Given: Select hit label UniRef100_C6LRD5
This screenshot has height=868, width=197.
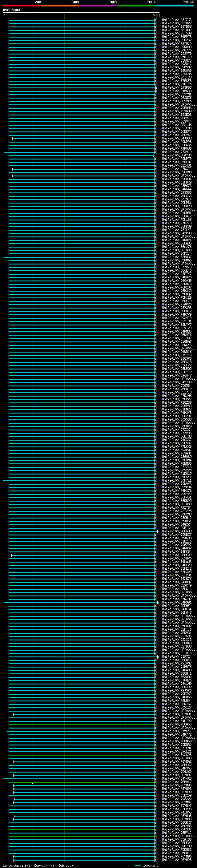Looking at the screenshot, I should [x=177, y=369].
